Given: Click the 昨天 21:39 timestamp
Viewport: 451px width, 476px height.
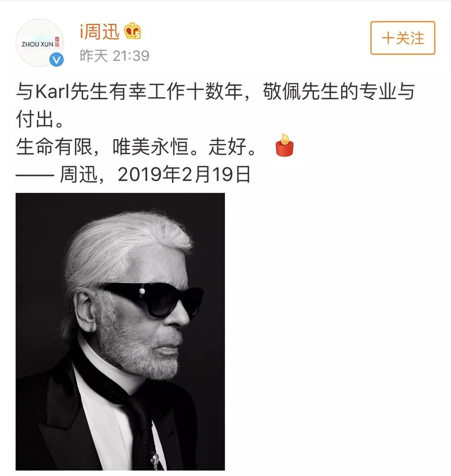Looking at the screenshot, I should coord(114,56).
